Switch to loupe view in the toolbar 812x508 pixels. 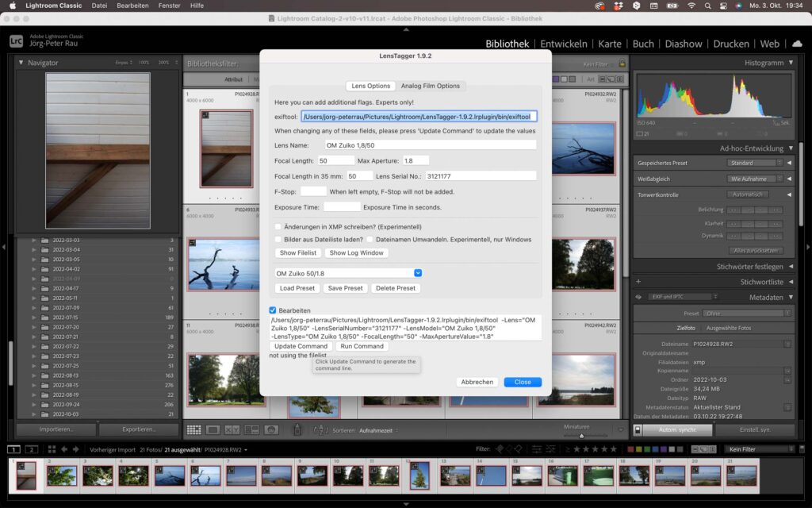pyautogui.click(x=213, y=430)
